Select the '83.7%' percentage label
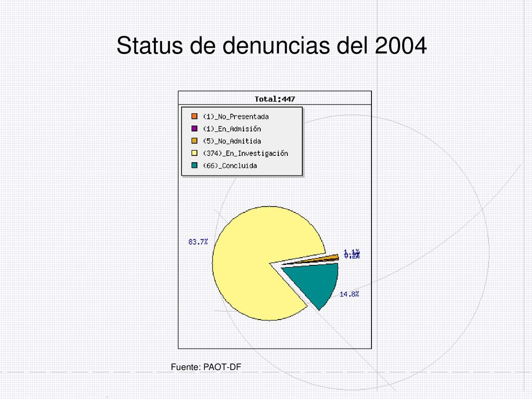This screenshot has height=399, width=532. pos(198,242)
